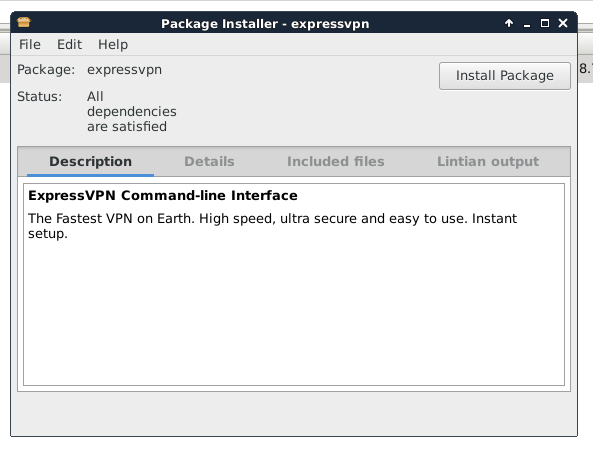
Task: Click the ExpressVPN Command-line Interface heading
Action: 163,196
